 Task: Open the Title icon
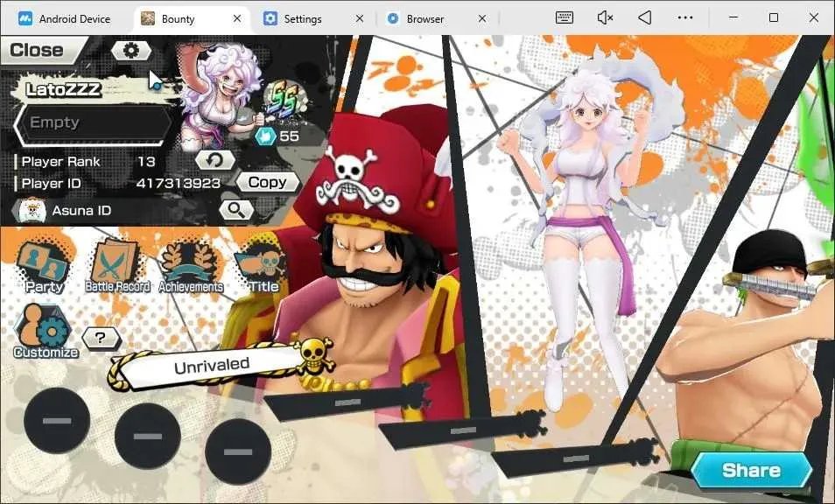263,267
